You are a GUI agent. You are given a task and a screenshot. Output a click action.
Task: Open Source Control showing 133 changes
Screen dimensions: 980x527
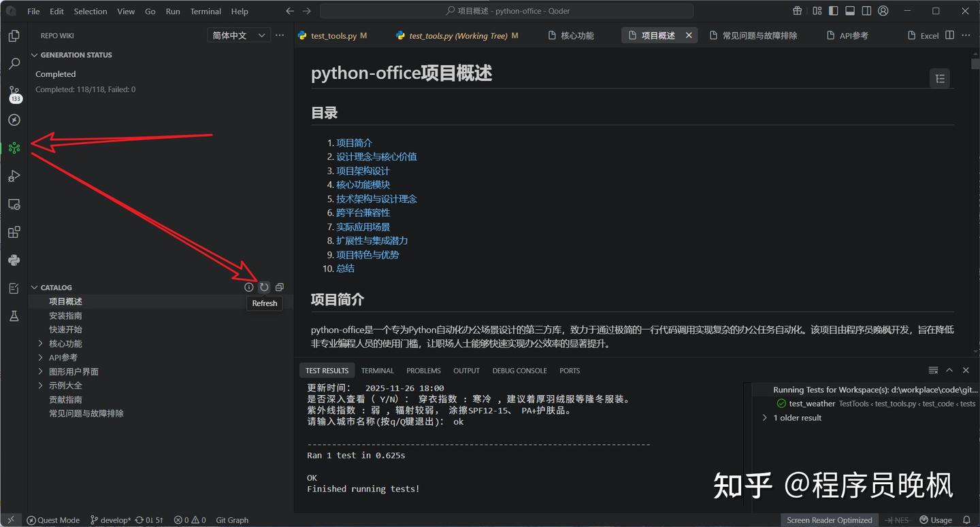(x=14, y=92)
